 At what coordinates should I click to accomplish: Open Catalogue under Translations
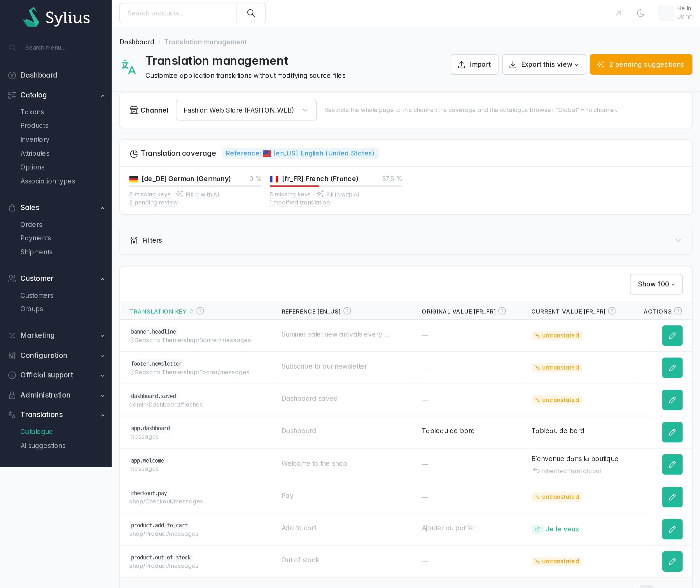(37, 432)
